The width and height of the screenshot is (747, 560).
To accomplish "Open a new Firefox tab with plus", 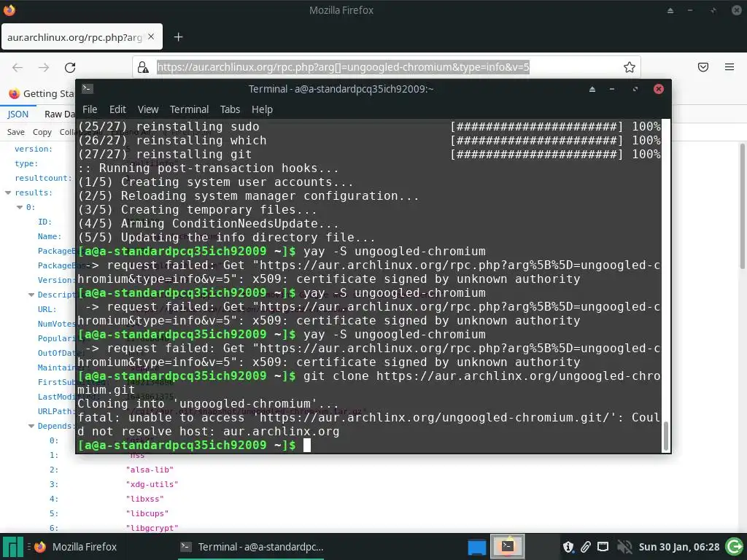I will pyautogui.click(x=178, y=37).
